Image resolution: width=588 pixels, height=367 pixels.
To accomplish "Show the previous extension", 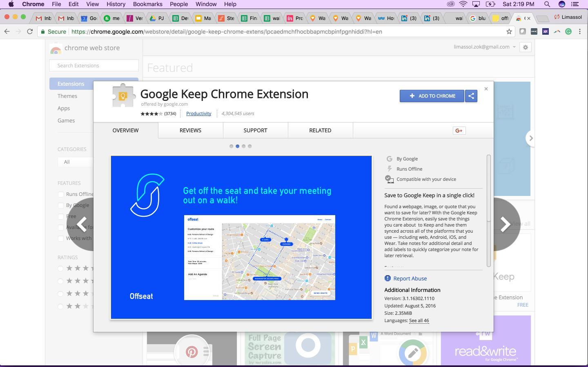I will 81,224.
